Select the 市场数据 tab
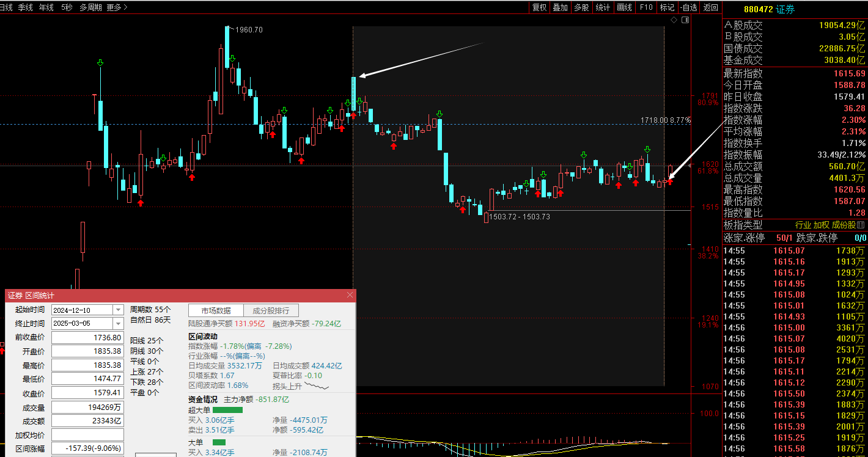 tap(216, 310)
